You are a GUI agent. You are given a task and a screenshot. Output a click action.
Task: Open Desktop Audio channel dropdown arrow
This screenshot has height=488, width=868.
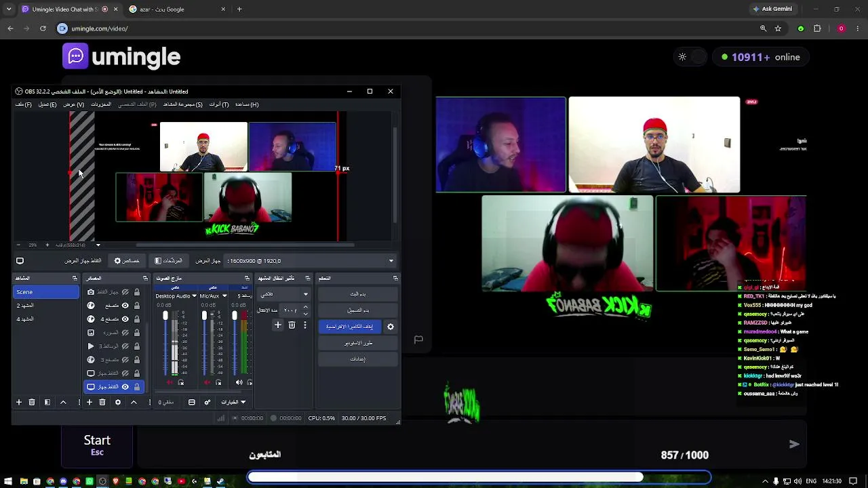(x=194, y=296)
